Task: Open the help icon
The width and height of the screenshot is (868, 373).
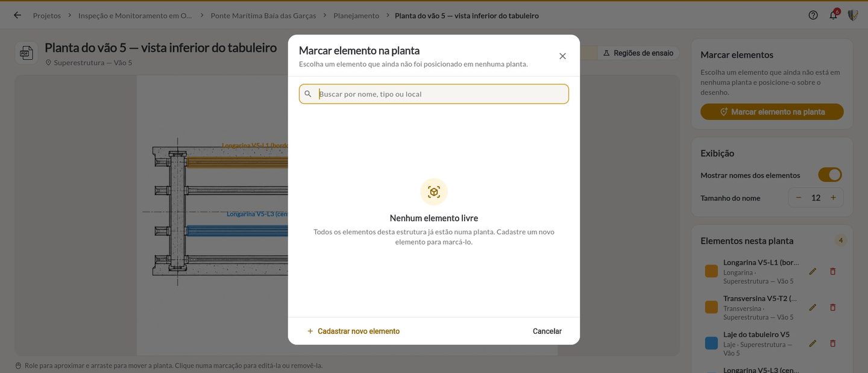Action: [813, 15]
